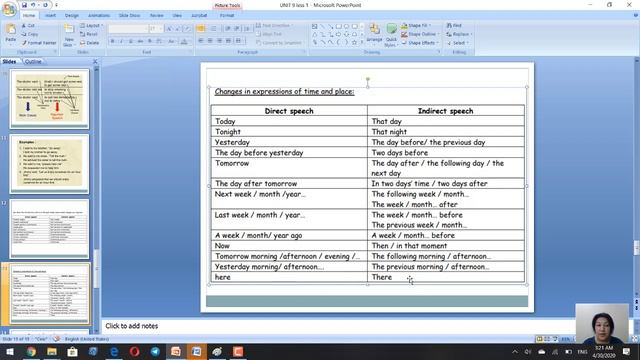This screenshot has width=640, height=360.
Task: Click the Cut button
Action: tap(28, 26)
